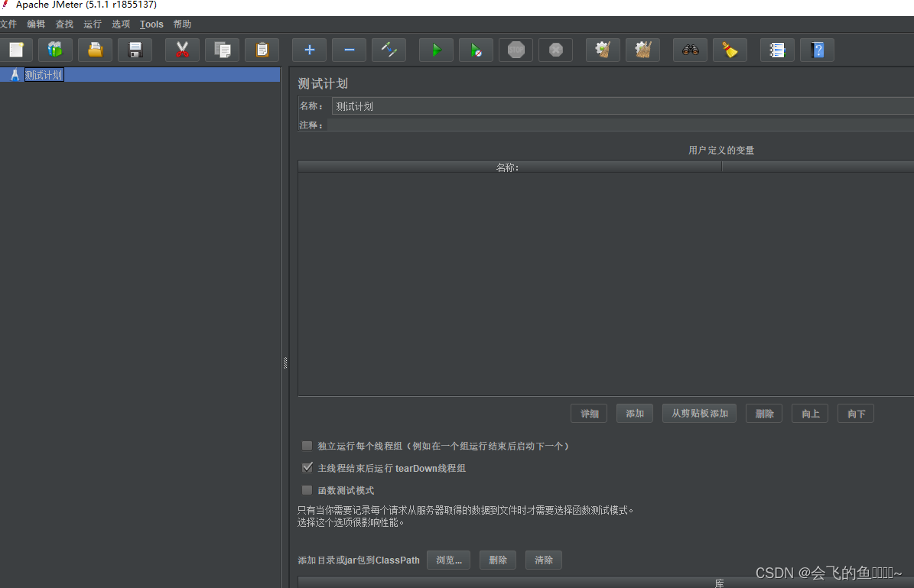Screen dimensions: 914x588
Task: Save the current test plan
Action: tap(135, 50)
